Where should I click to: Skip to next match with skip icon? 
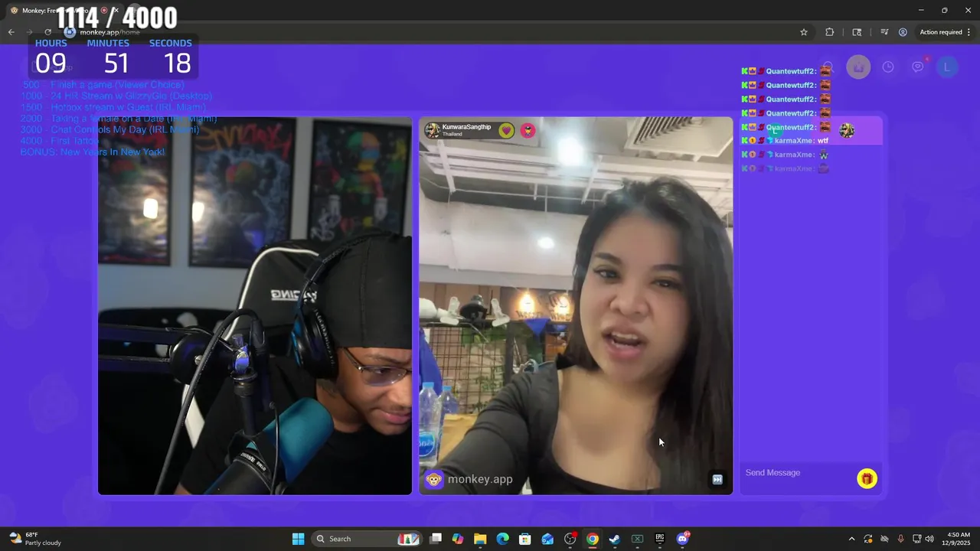(x=717, y=479)
